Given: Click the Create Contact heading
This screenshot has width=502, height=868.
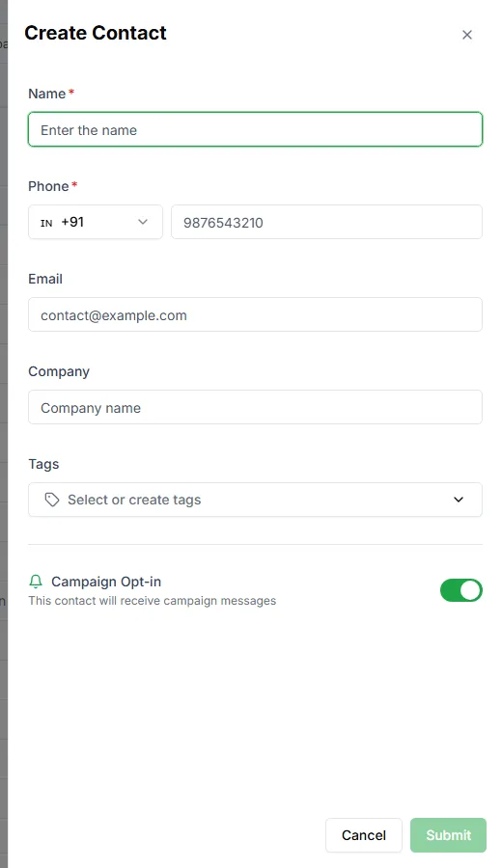Looking at the screenshot, I should coord(96,33).
